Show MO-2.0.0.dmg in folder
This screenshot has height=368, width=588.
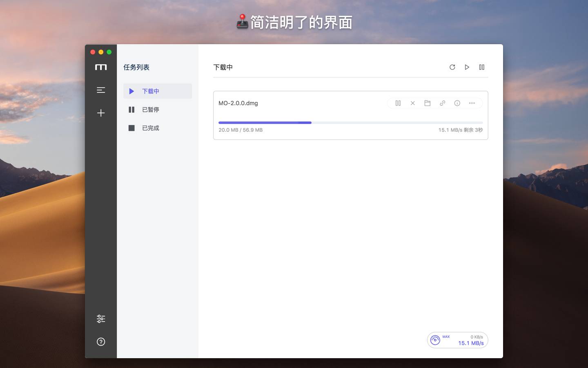pyautogui.click(x=428, y=103)
